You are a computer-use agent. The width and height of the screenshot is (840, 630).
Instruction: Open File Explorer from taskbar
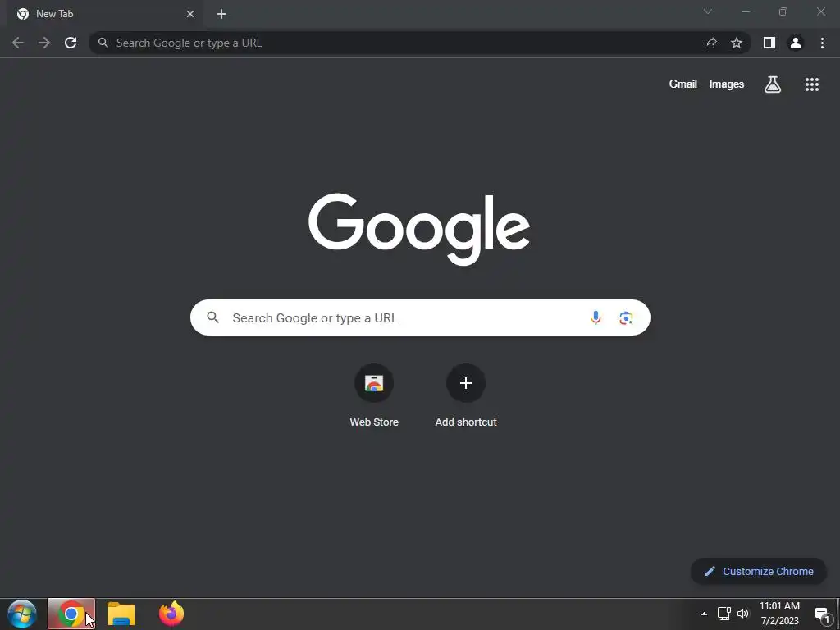pos(121,614)
